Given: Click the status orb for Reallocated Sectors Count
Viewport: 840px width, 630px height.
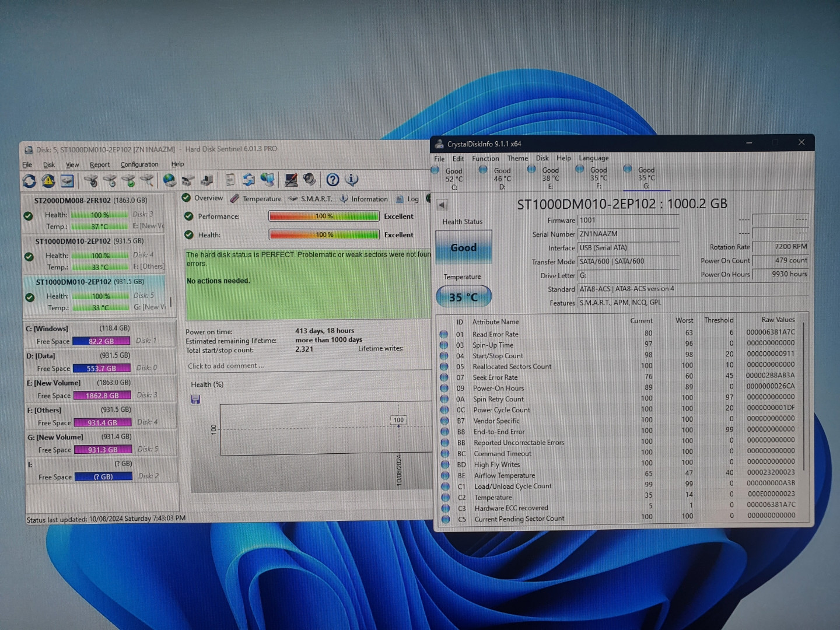Looking at the screenshot, I should [x=444, y=367].
